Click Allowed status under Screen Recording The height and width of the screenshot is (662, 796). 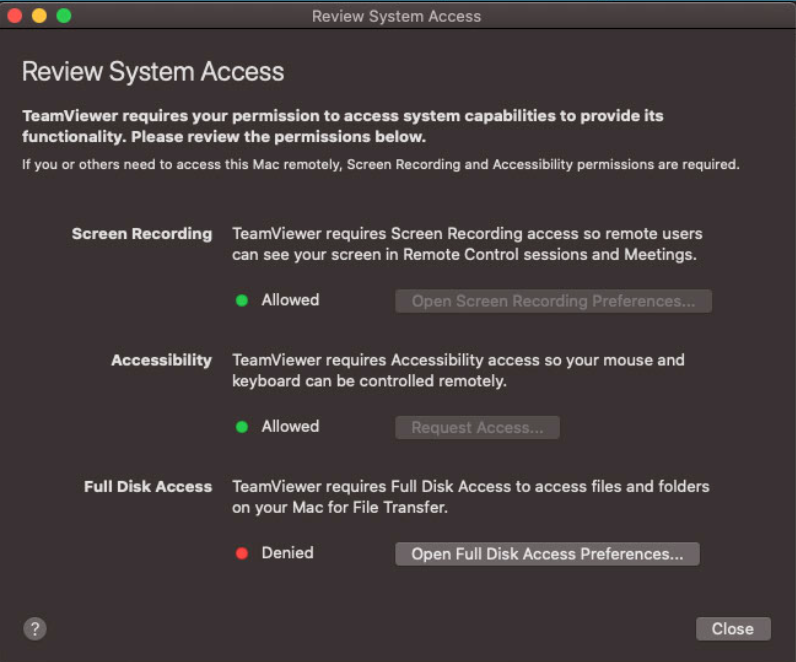pos(290,300)
